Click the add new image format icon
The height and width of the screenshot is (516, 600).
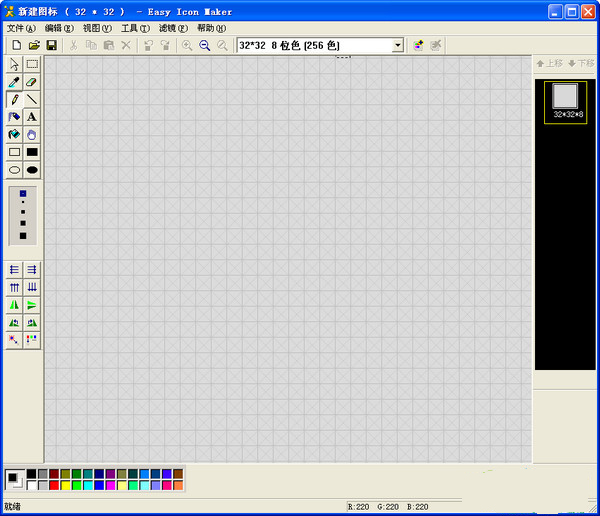(418, 45)
